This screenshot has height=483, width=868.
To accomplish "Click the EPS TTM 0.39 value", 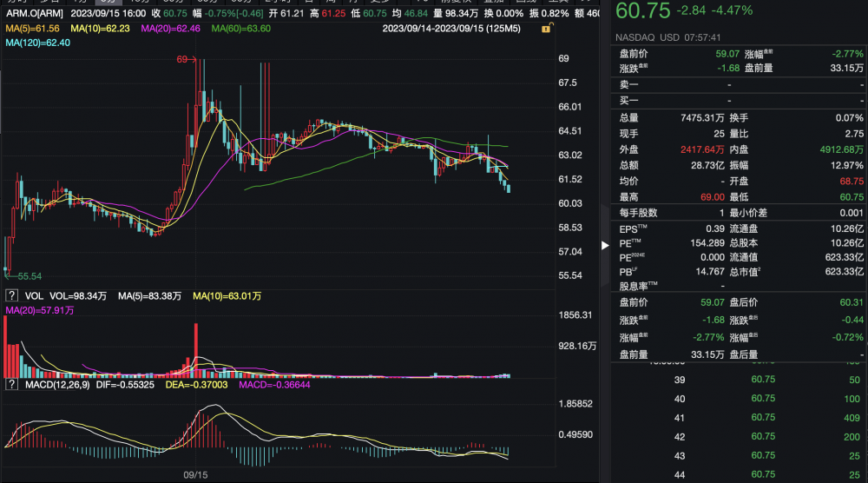I will pyautogui.click(x=715, y=228).
